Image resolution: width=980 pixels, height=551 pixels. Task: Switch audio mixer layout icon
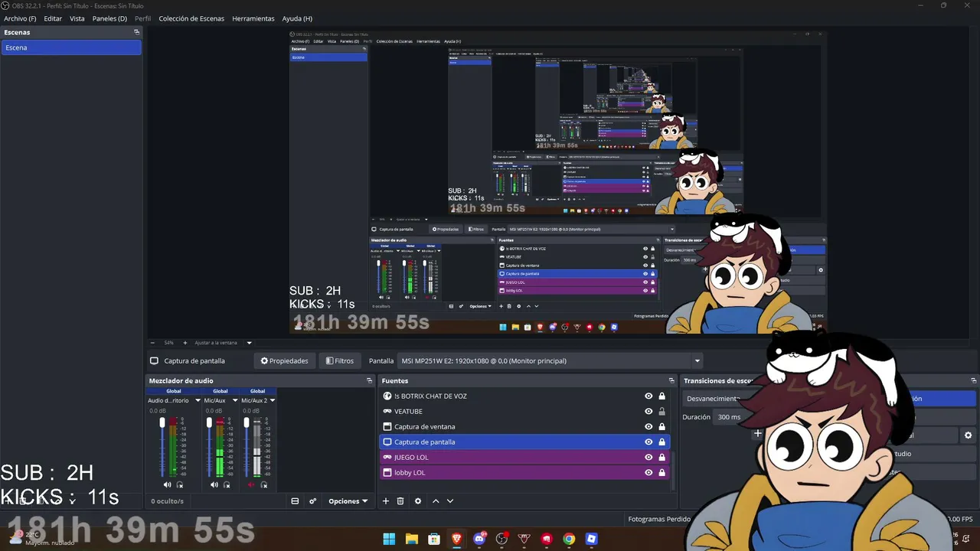coord(295,501)
